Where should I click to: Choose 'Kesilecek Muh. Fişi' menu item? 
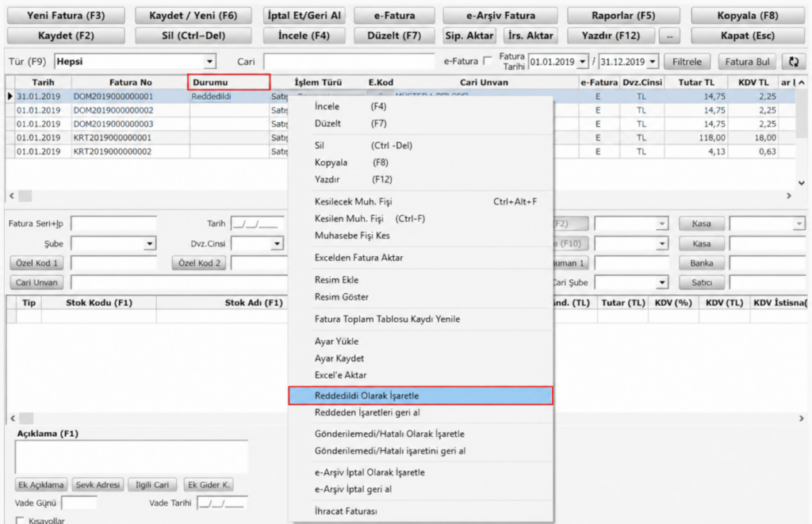tap(353, 201)
